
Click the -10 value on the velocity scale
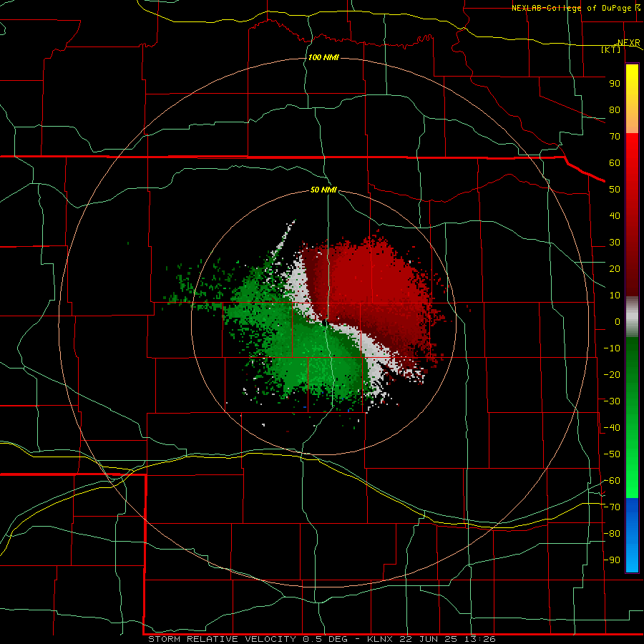[x=612, y=348]
